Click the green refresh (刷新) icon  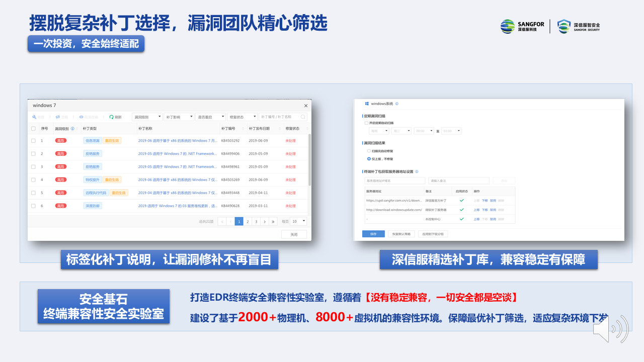pyautogui.click(x=112, y=117)
